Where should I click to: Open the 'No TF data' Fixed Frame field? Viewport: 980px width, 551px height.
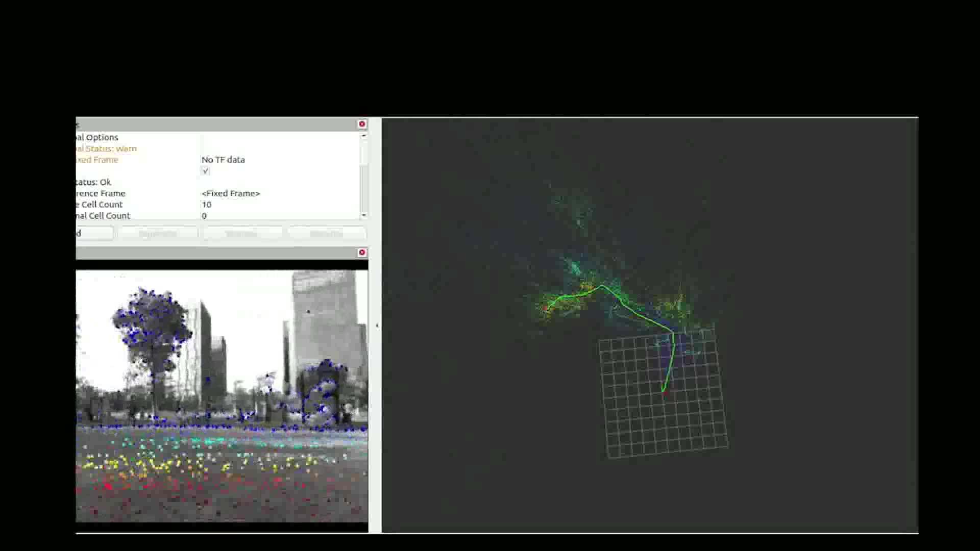click(x=224, y=160)
